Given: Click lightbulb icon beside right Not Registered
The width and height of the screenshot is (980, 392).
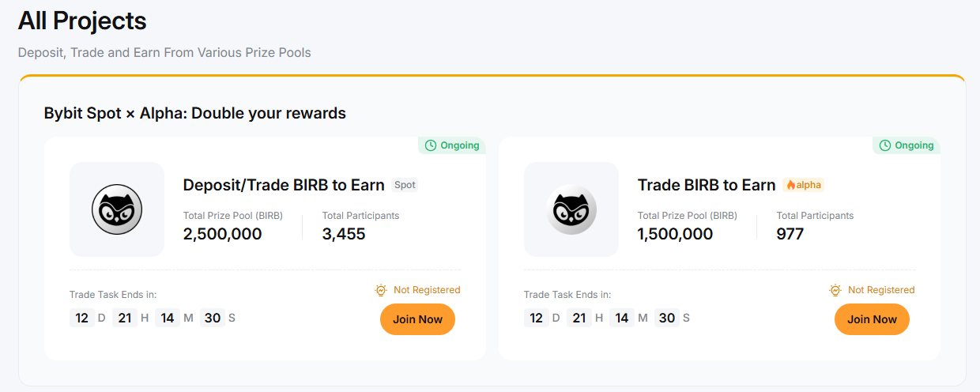Looking at the screenshot, I should pos(835,290).
